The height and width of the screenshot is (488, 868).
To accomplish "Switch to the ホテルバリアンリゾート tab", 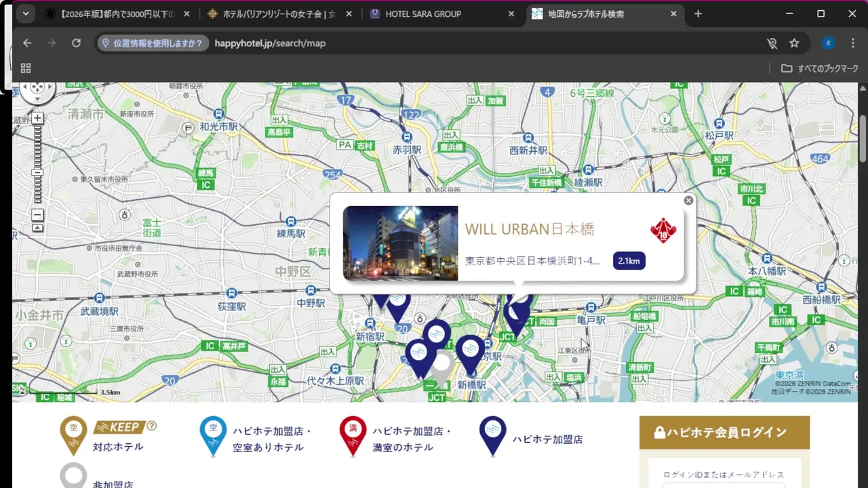I will coord(280,14).
